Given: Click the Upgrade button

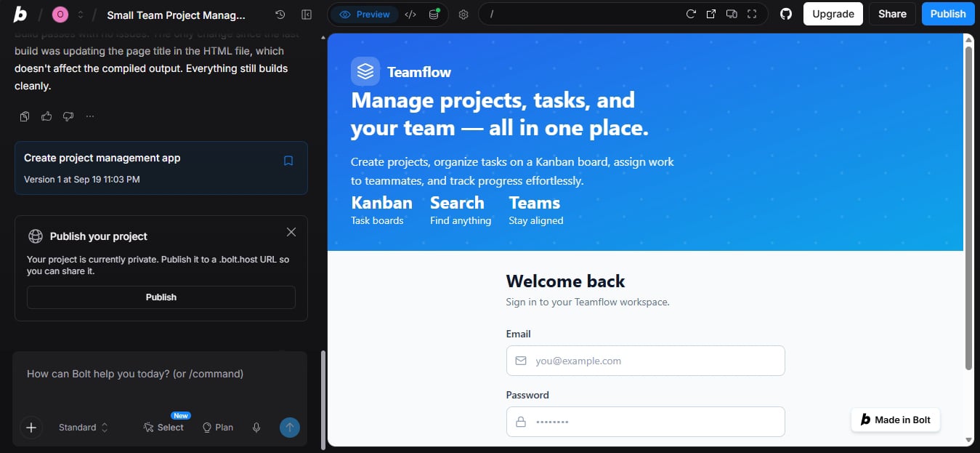Looking at the screenshot, I should pyautogui.click(x=833, y=14).
